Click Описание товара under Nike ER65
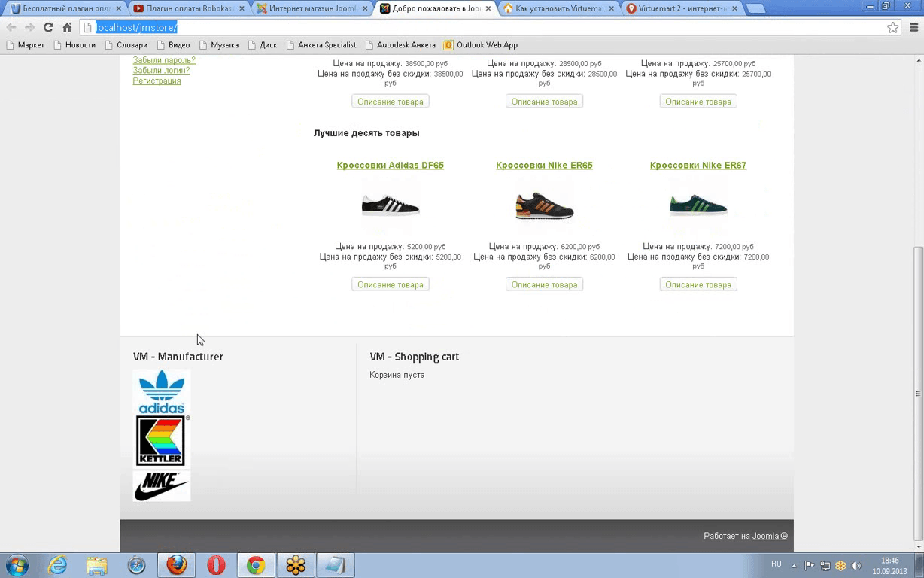Image resolution: width=924 pixels, height=578 pixels. click(x=544, y=284)
